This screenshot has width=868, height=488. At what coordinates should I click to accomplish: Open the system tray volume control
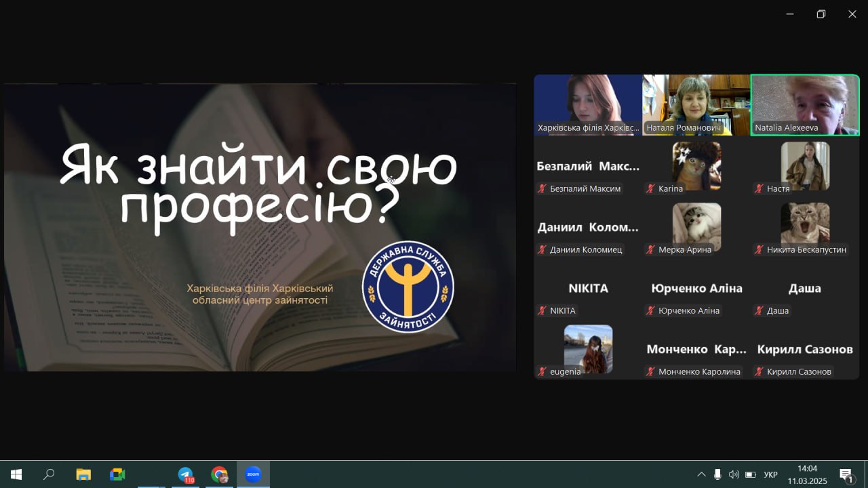pos(734,474)
